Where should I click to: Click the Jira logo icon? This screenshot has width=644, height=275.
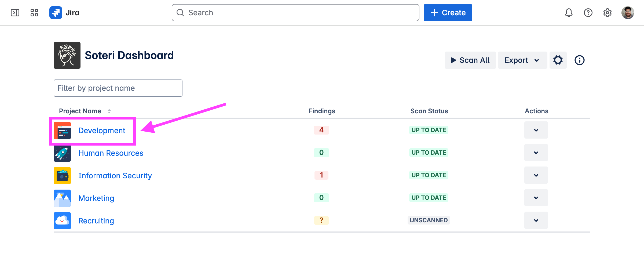tap(56, 13)
